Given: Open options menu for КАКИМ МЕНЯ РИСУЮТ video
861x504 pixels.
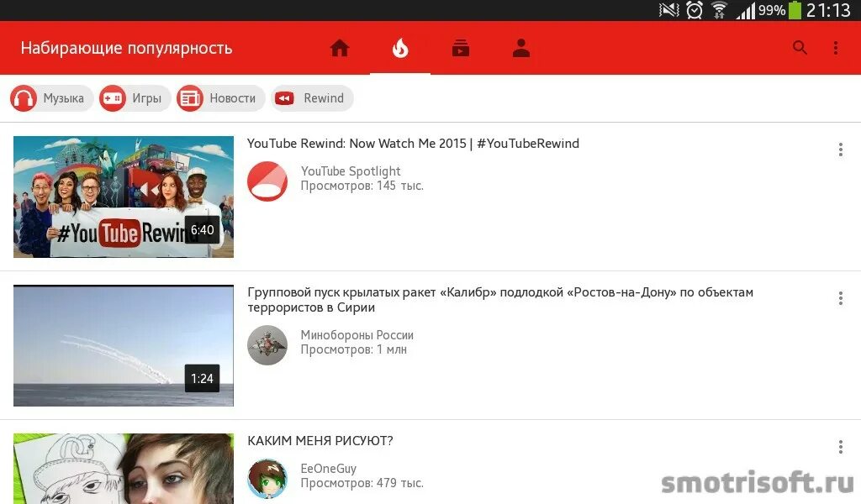Looking at the screenshot, I should [x=841, y=447].
